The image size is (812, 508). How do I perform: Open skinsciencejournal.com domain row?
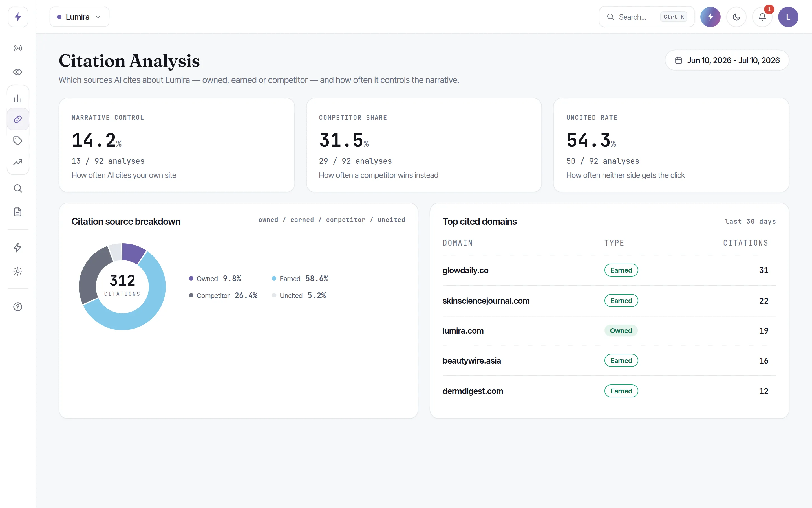click(x=609, y=300)
